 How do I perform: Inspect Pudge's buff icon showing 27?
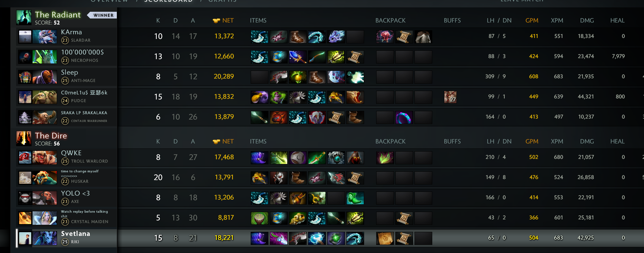pyautogui.click(x=450, y=97)
